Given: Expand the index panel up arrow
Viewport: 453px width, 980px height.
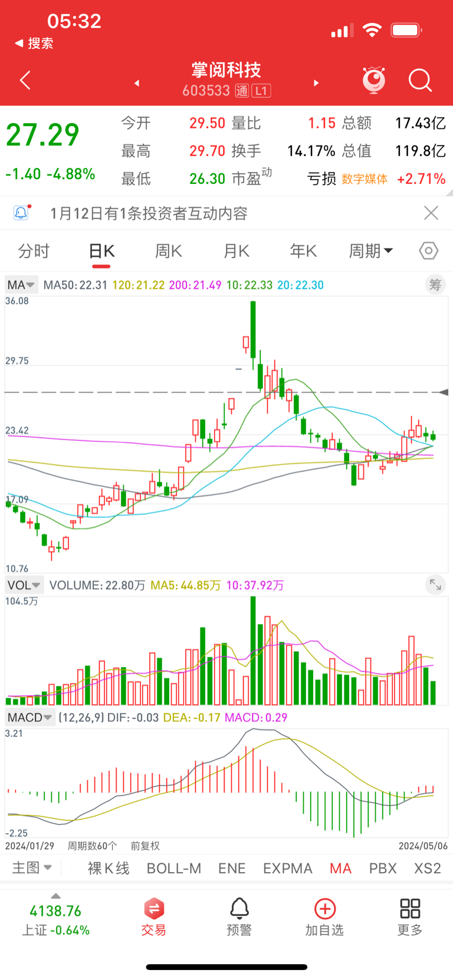Looking at the screenshot, I should 55,896.
